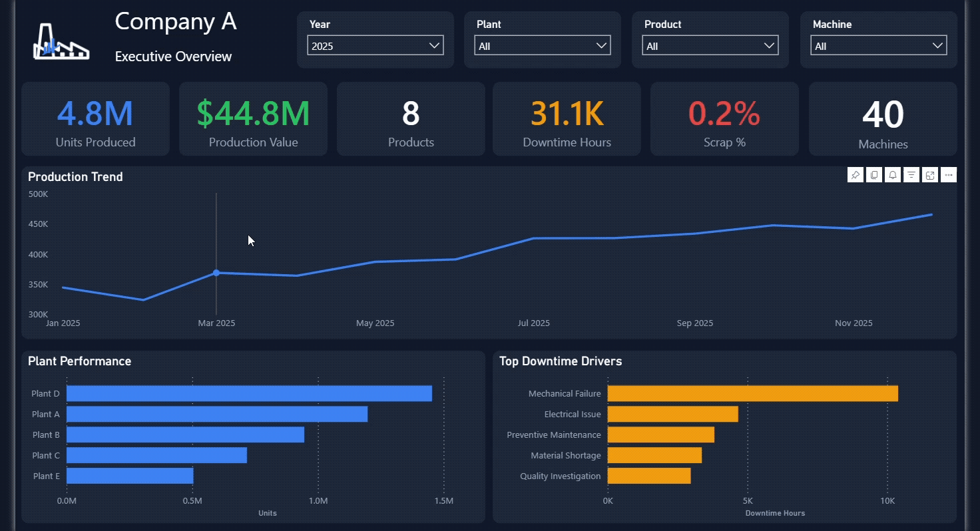Viewport: 980px width, 531px height.
Task: Click the Mechanical Failure downtime bar
Action: point(753,393)
